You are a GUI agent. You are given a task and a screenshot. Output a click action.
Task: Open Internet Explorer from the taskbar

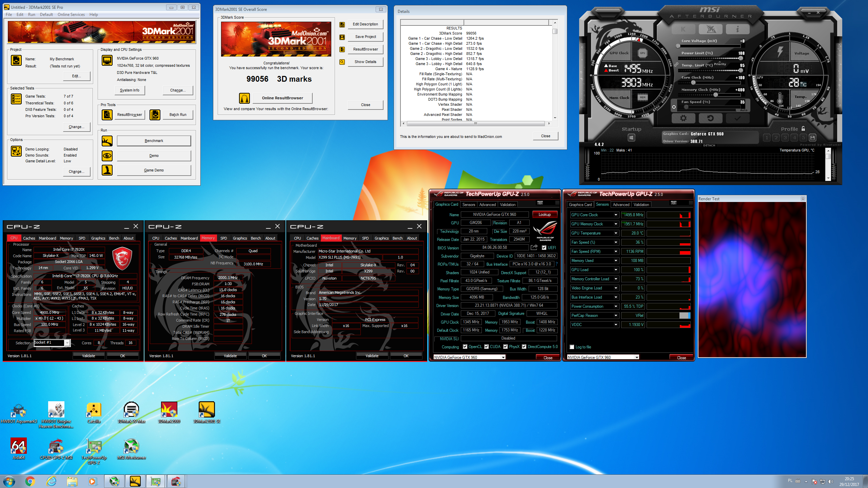click(x=51, y=481)
